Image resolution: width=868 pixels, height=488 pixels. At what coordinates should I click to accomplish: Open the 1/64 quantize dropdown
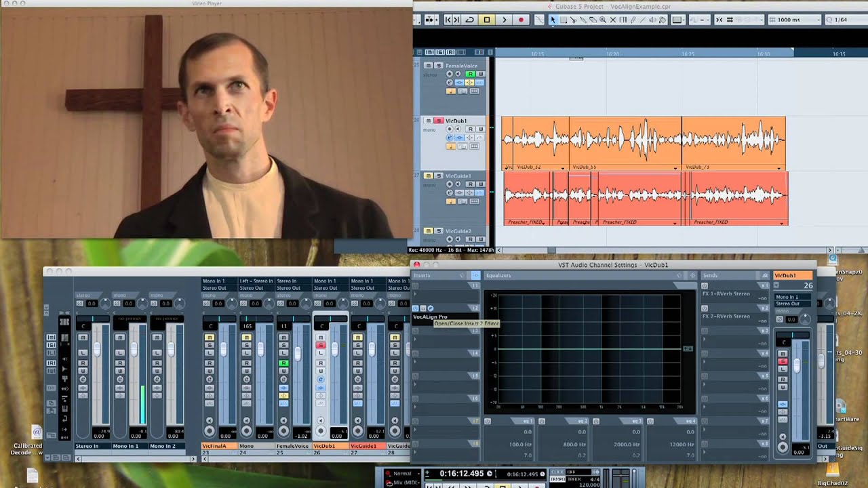coord(846,20)
